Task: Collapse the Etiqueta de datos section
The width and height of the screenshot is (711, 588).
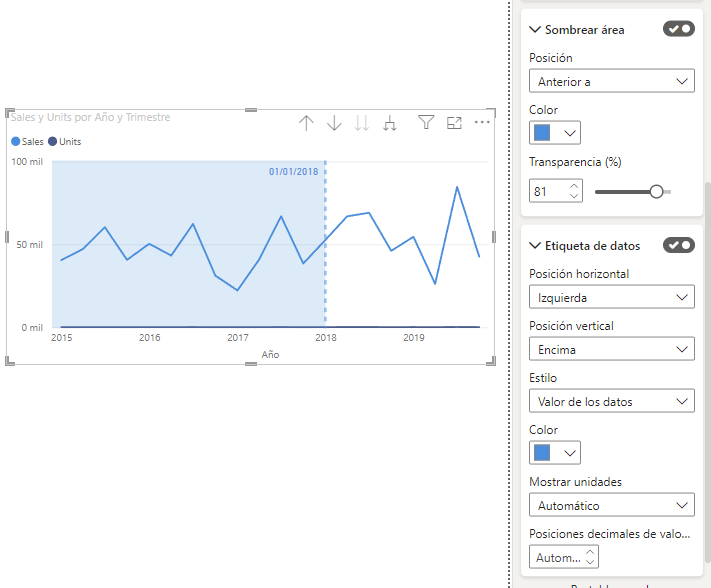Action: tap(535, 246)
